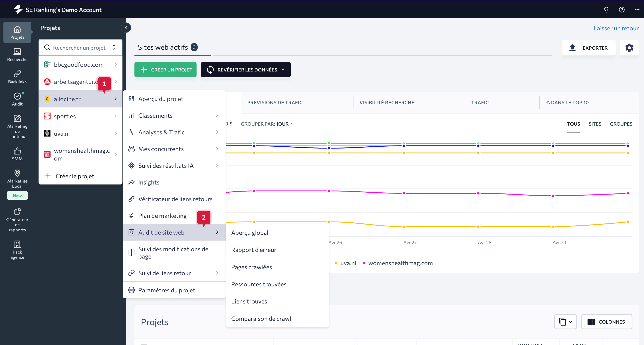Open Revérifier les données dropdown
The width and height of the screenshot is (644, 345).
pyautogui.click(x=246, y=70)
